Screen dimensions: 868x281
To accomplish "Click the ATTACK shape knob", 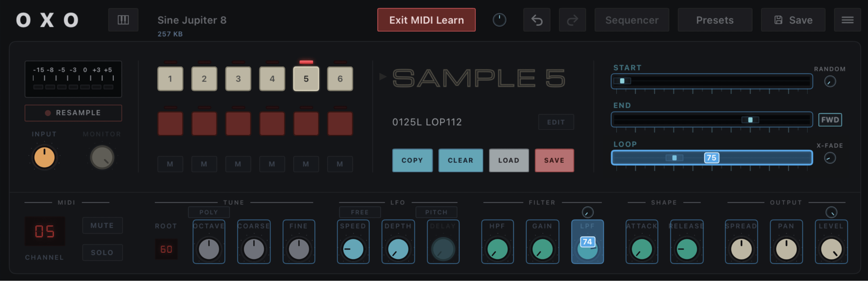I will (x=642, y=249).
